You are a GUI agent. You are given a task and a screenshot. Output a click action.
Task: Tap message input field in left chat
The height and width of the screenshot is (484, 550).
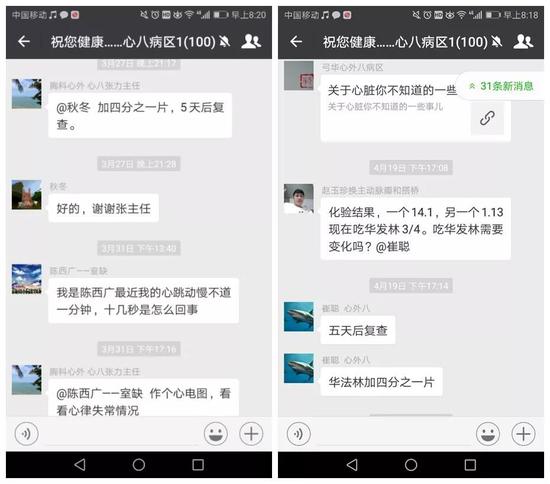click(121, 435)
